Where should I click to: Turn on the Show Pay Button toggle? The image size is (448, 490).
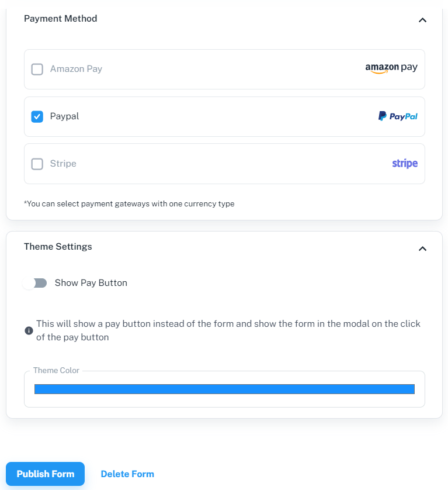click(x=36, y=282)
